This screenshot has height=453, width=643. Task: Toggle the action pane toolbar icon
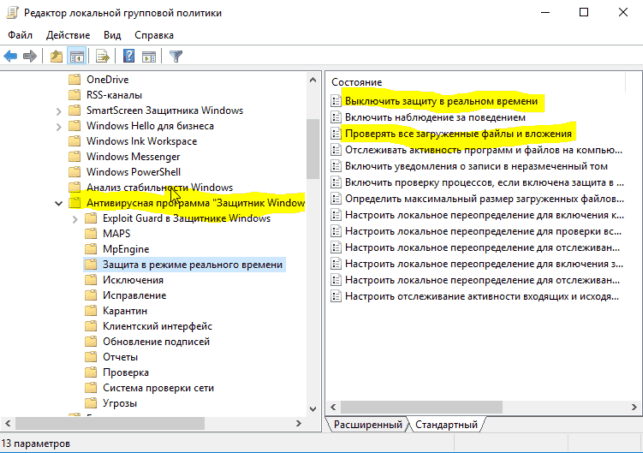pyautogui.click(x=149, y=57)
